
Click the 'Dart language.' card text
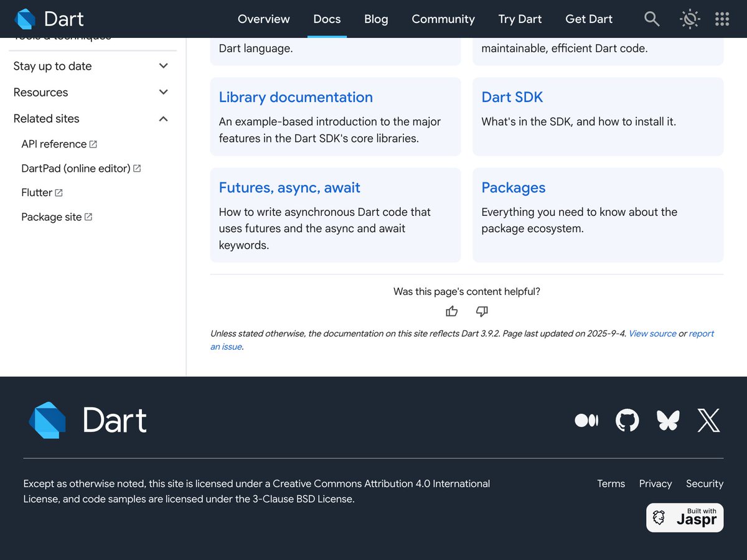256,48
